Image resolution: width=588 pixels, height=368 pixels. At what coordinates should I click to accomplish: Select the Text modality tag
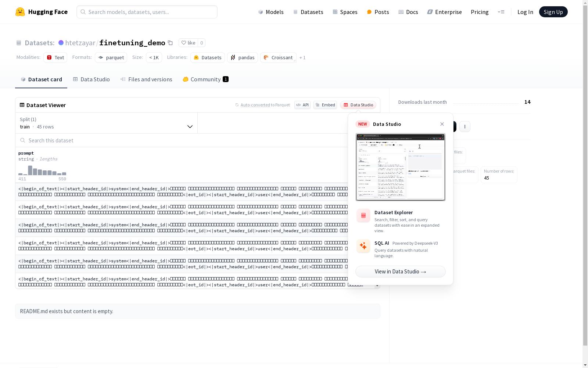point(55,57)
